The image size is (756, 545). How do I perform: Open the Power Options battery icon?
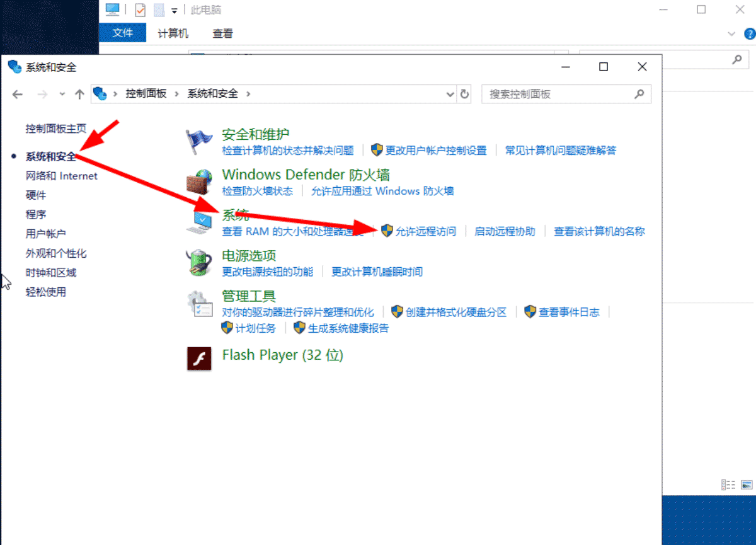pyautogui.click(x=199, y=263)
